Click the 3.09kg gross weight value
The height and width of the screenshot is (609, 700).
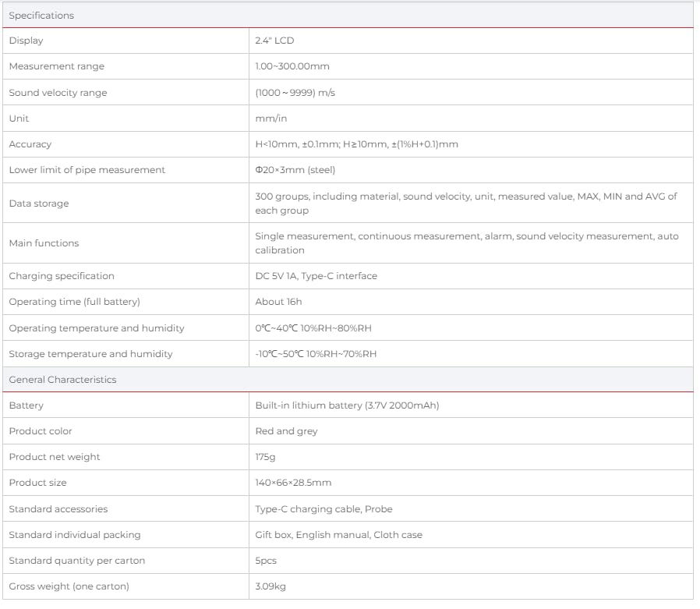coord(270,586)
